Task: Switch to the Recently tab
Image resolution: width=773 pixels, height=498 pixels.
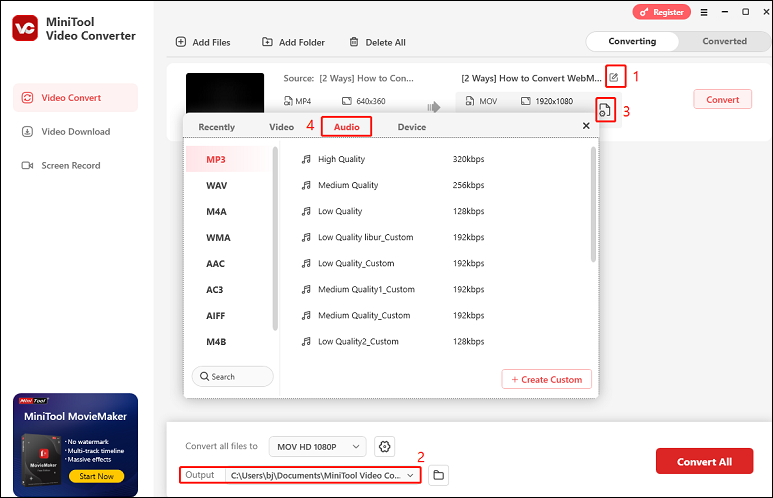Action: click(216, 127)
